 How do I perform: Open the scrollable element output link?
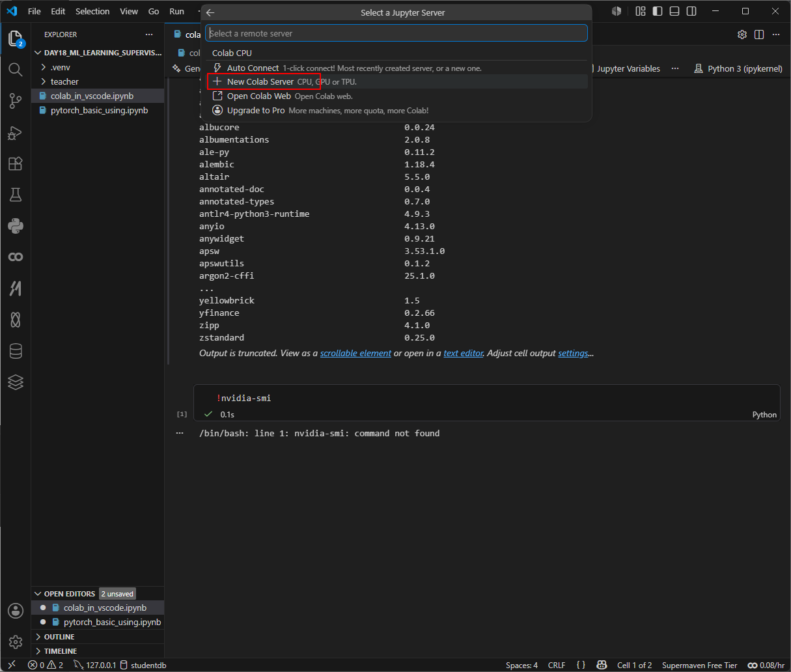coord(355,353)
